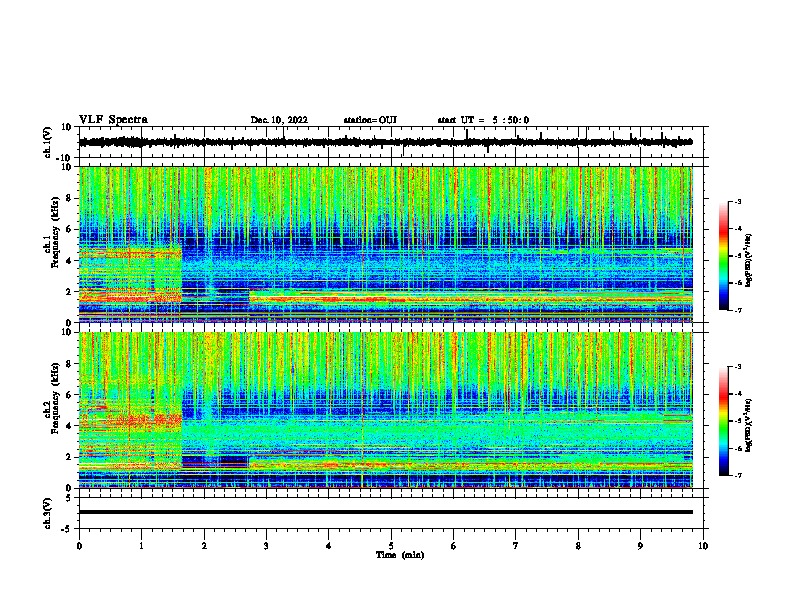Screen dimensions: 792x612
Task: Click tick label "7" on the time axis
Action: (x=516, y=546)
